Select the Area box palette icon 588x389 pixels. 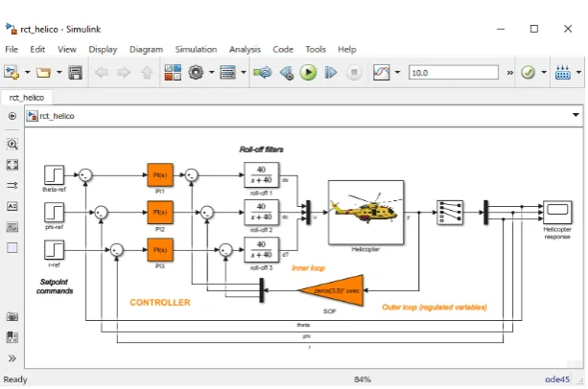pyautogui.click(x=12, y=248)
